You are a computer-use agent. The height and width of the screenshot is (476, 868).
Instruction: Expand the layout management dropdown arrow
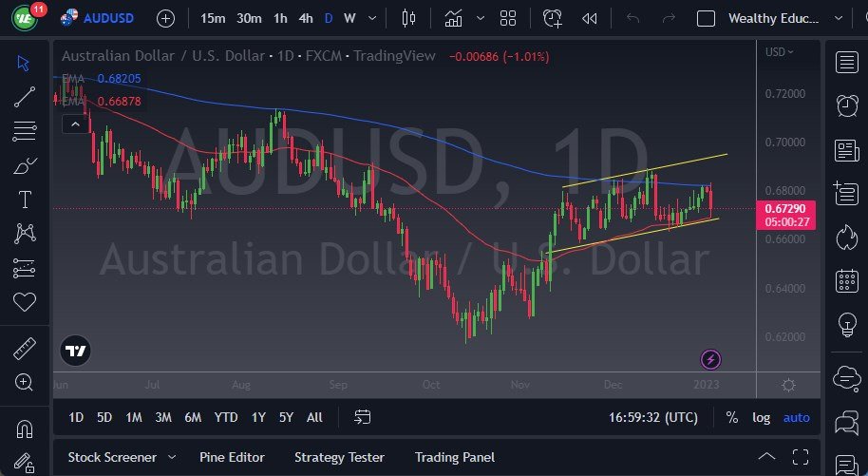[x=839, y=18]
